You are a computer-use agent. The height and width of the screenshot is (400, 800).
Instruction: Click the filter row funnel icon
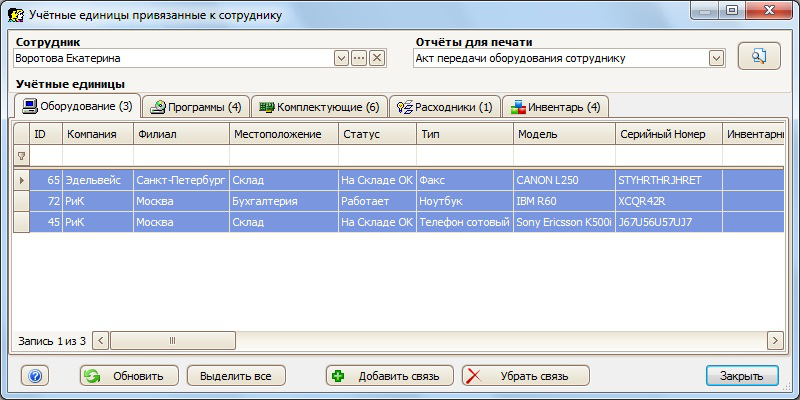21,156
